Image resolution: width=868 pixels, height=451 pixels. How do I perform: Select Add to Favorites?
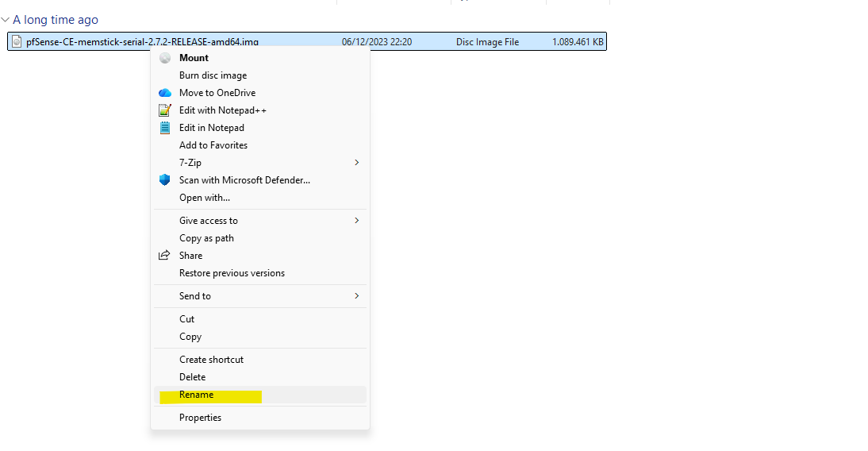[260, 145]
